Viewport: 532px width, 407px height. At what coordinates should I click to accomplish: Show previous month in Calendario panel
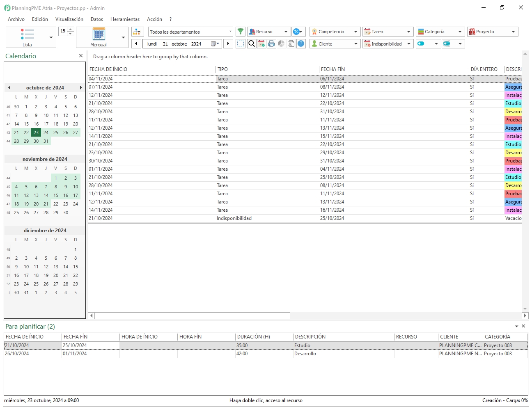point(9,87)
